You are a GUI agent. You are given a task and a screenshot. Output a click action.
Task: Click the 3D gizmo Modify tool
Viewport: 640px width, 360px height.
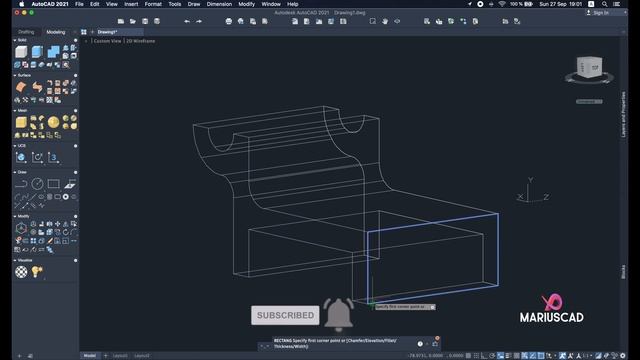click(x=21, y=228)
